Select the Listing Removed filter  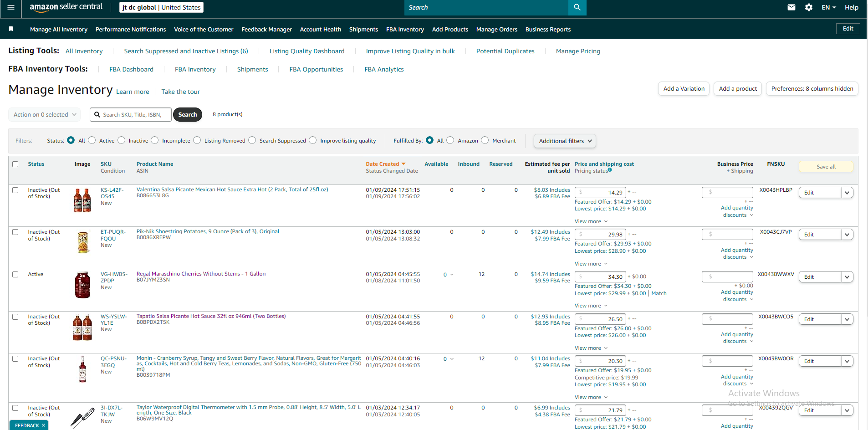pyautogui.click(x=197, y=140)
